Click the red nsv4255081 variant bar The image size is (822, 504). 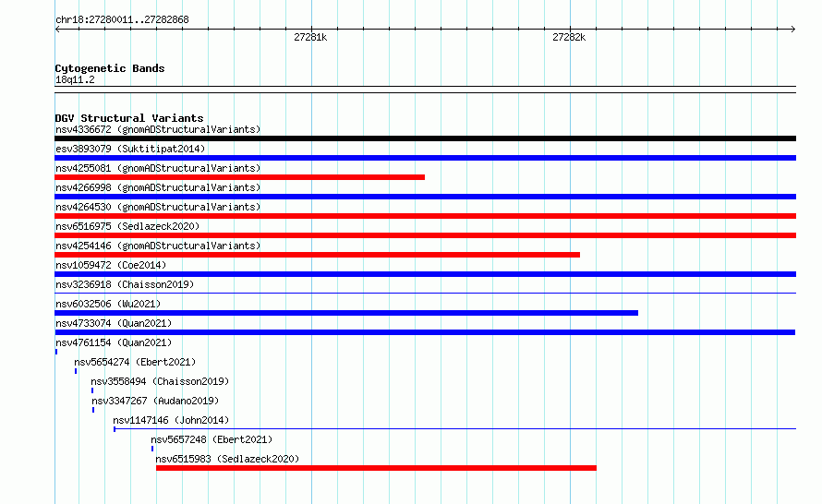(239, 177)
